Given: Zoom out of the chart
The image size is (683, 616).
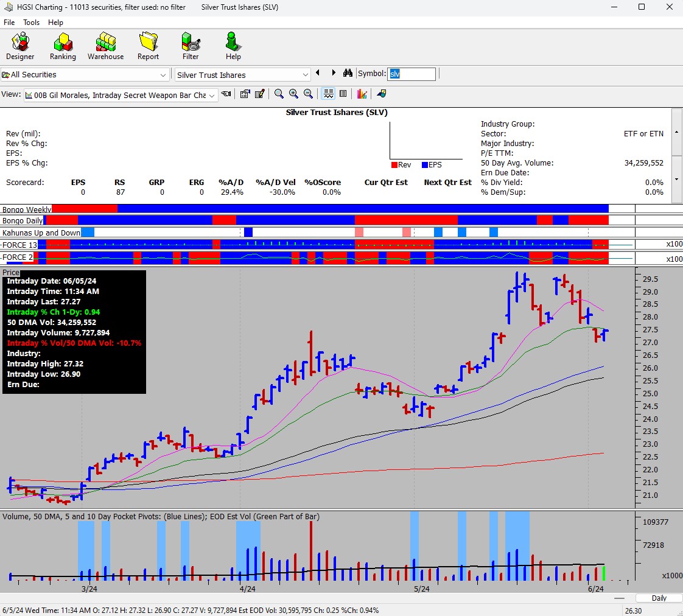Looking at the screenshot, I should click(x=308, y=94).
